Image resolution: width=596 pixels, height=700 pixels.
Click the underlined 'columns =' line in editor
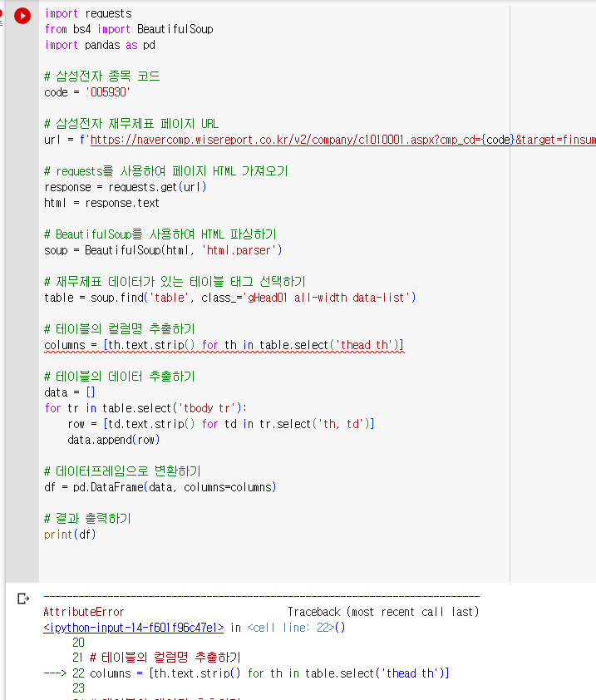click(224, 345)
